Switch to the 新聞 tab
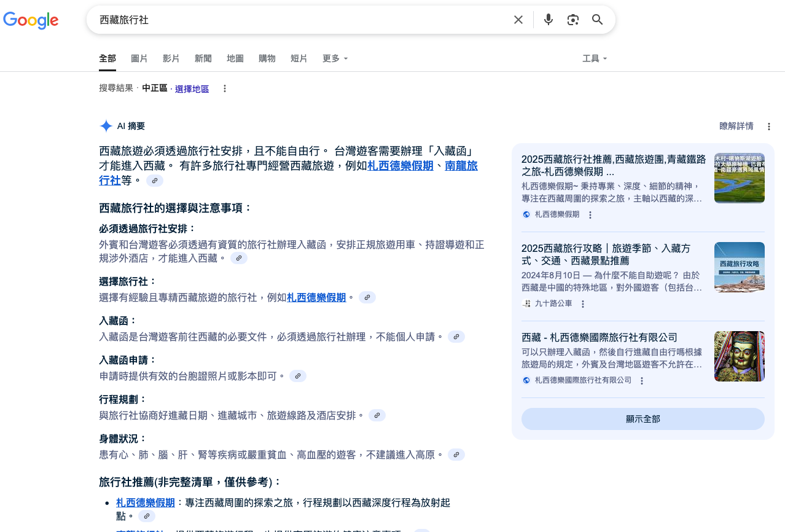The height and width of the screenshot is (532, 785). 203,58
